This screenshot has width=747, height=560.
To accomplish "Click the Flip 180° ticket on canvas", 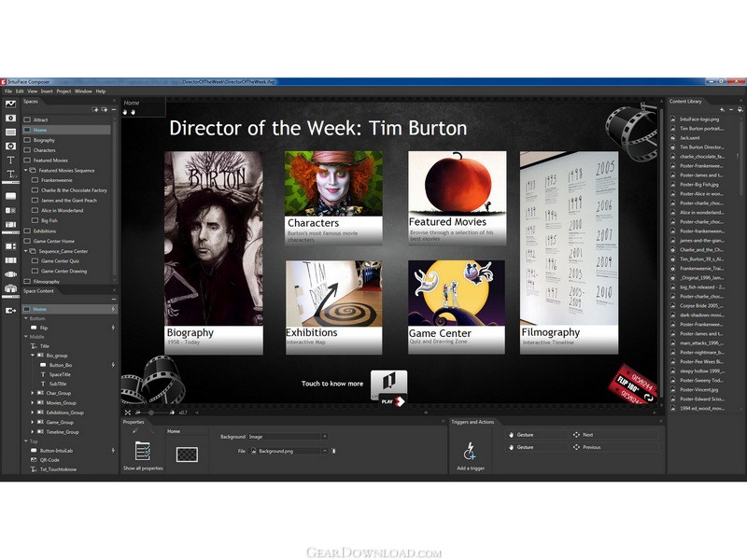I will pyautogui.click(x=633, y=384).
